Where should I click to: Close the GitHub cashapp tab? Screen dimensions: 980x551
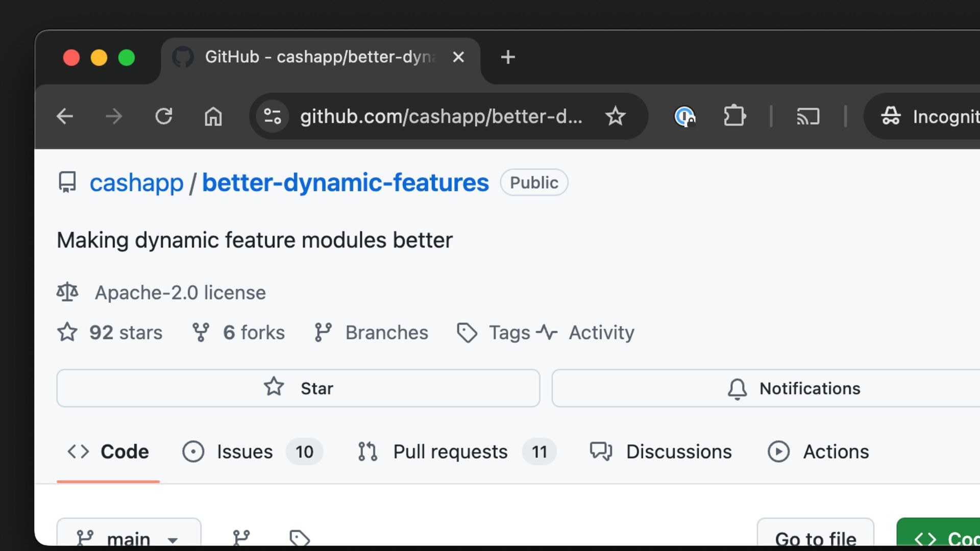pos(458,57)
